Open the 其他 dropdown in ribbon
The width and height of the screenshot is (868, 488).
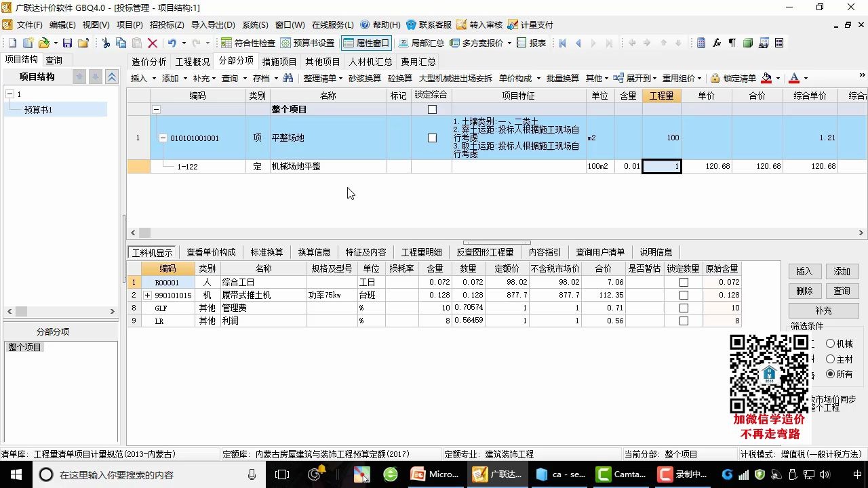click(x=594, y=78)
